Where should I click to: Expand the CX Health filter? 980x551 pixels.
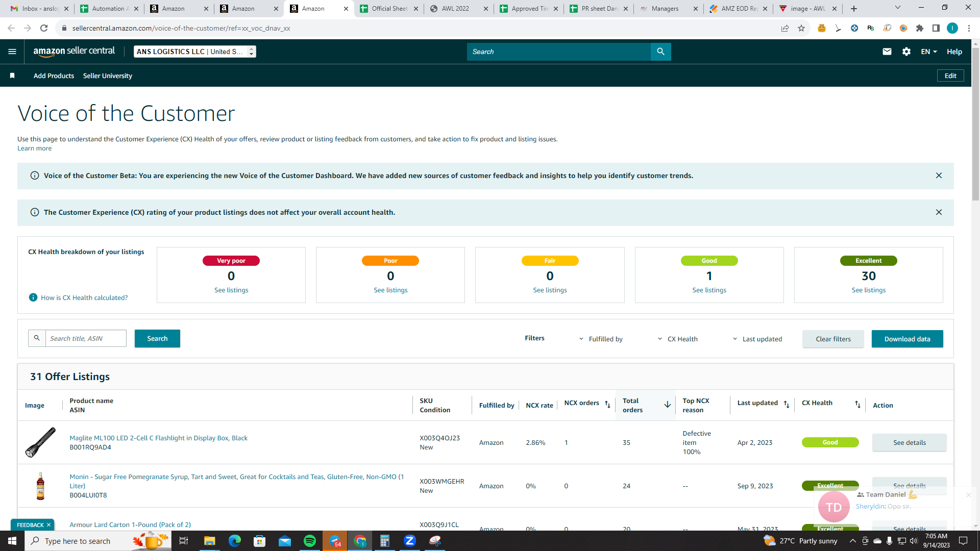point(677,339)
